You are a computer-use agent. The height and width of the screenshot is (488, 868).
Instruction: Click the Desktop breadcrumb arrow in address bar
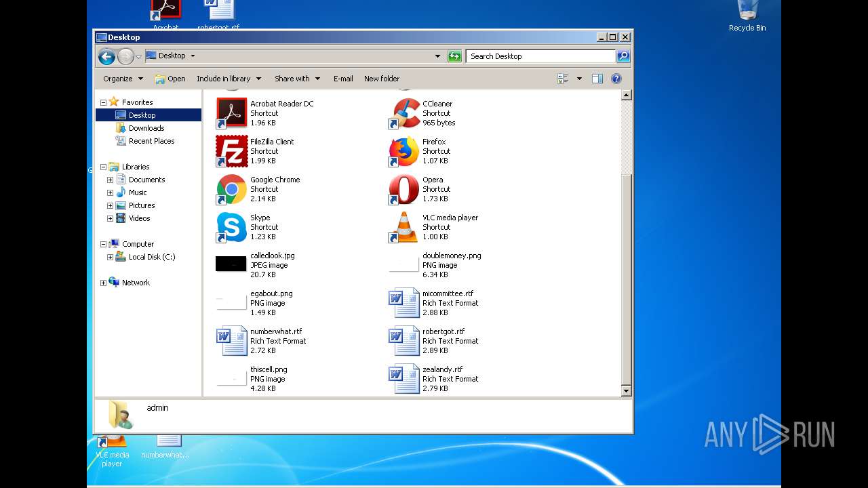coord(193,56)
